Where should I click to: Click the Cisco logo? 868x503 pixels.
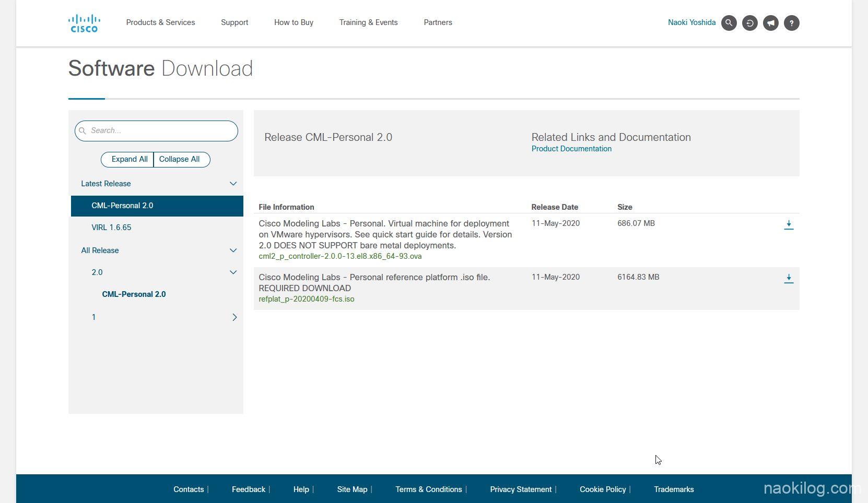(x=84, y=23)
